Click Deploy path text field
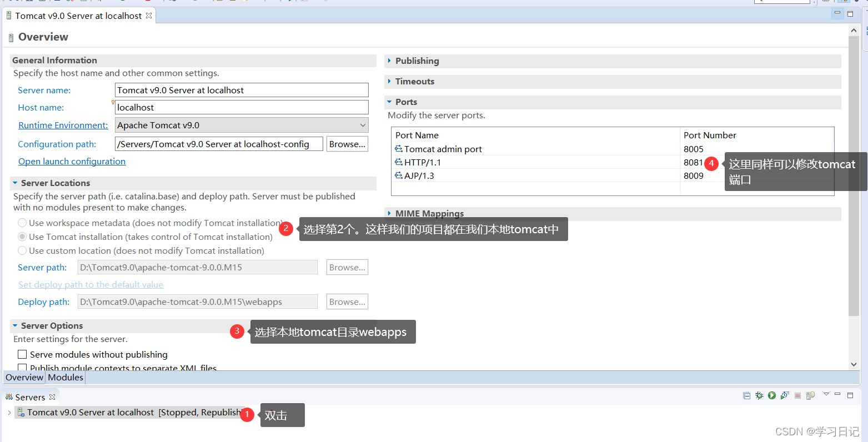868x442 pixels. [x=197, y=302]
